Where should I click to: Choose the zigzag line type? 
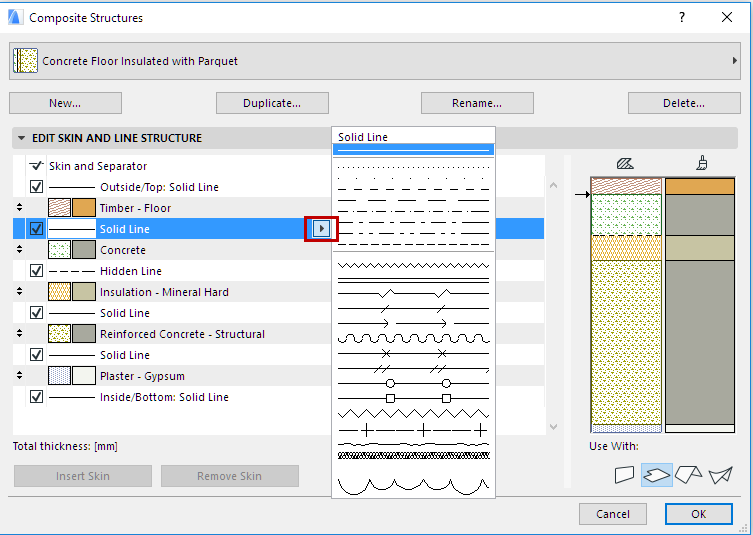click(x=413, y=265)
